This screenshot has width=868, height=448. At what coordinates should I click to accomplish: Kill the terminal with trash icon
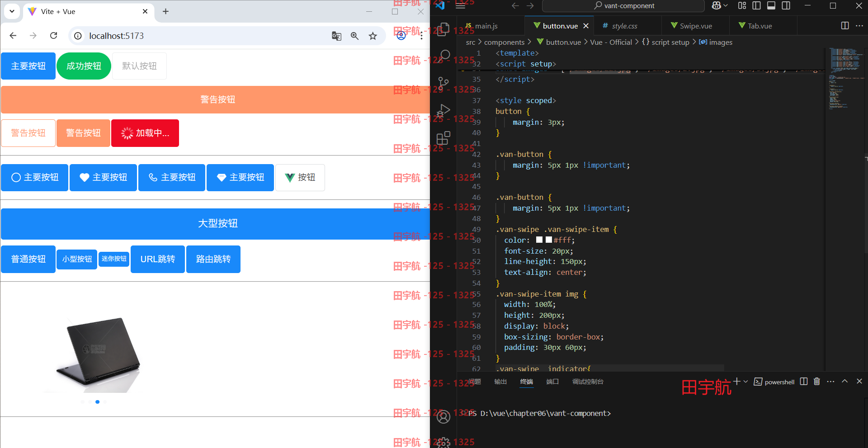coord(816,382)
